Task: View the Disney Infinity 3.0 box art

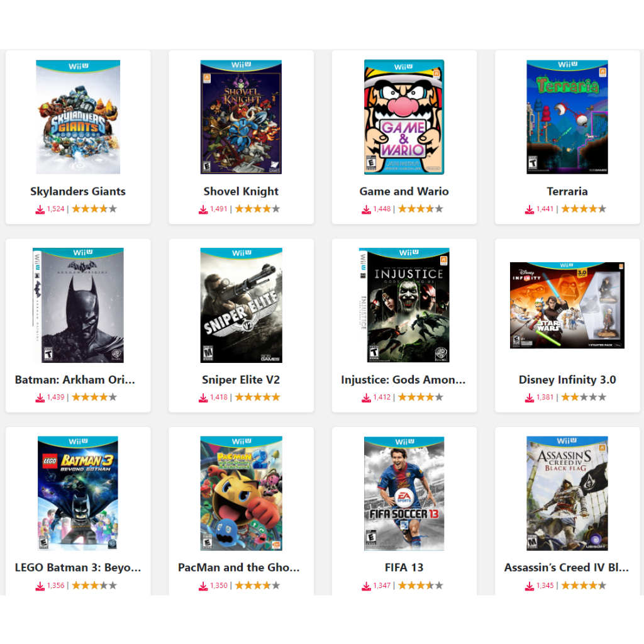Action: [567, 305]
